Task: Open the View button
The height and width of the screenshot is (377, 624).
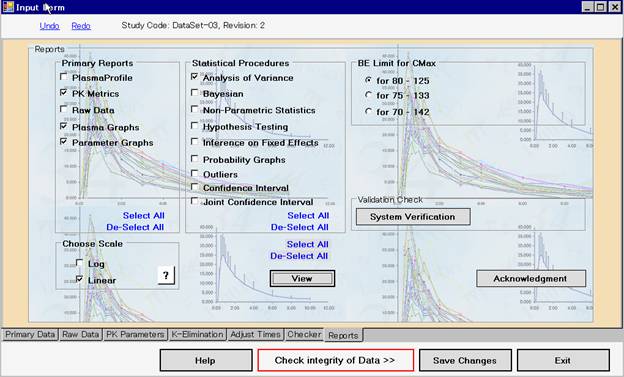Action: [x=302, y=279]
